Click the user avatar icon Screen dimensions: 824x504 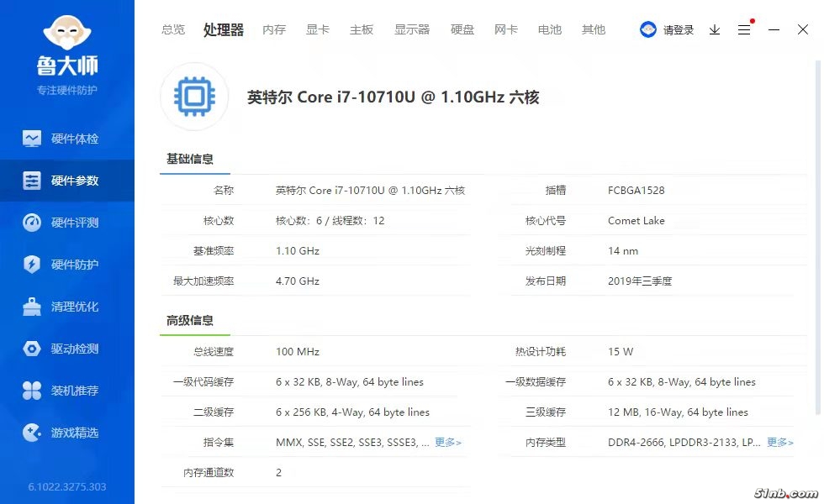pos(648,29)
